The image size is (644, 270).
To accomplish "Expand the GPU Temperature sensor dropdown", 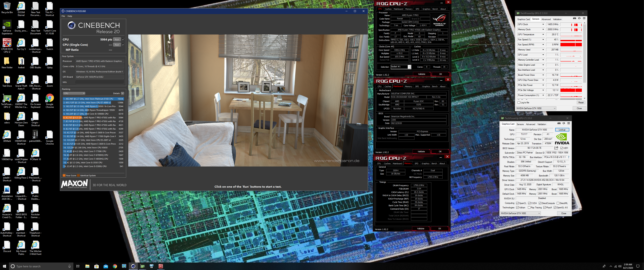I will coord(543,34).
